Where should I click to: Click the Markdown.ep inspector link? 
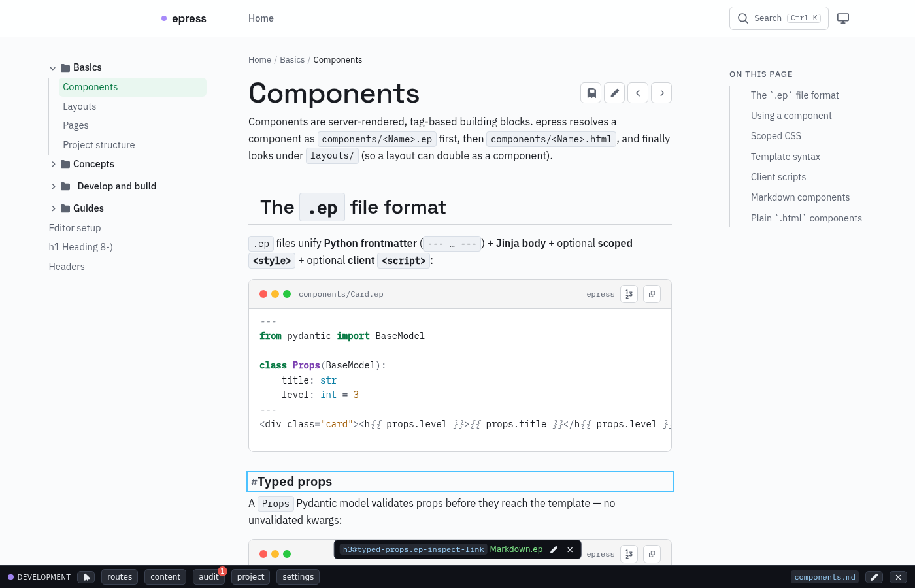[516, 549]
